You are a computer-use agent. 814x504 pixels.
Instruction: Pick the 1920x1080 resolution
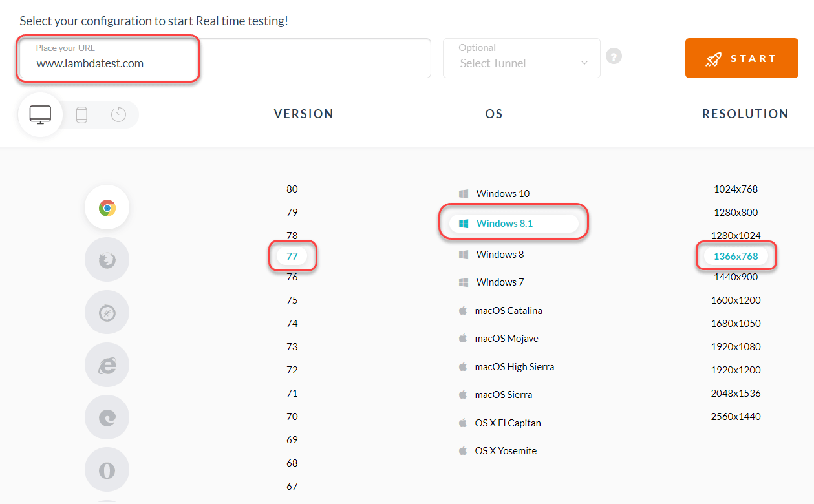pos(736,347)
